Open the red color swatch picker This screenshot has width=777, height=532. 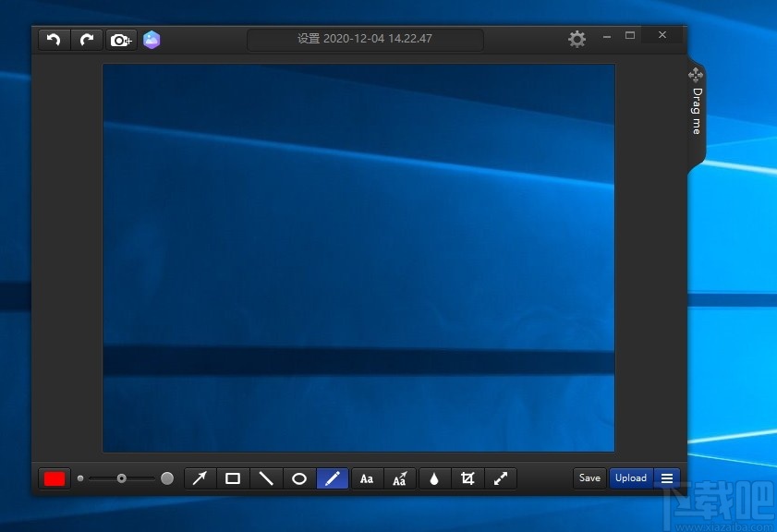[x=55, y=478]
